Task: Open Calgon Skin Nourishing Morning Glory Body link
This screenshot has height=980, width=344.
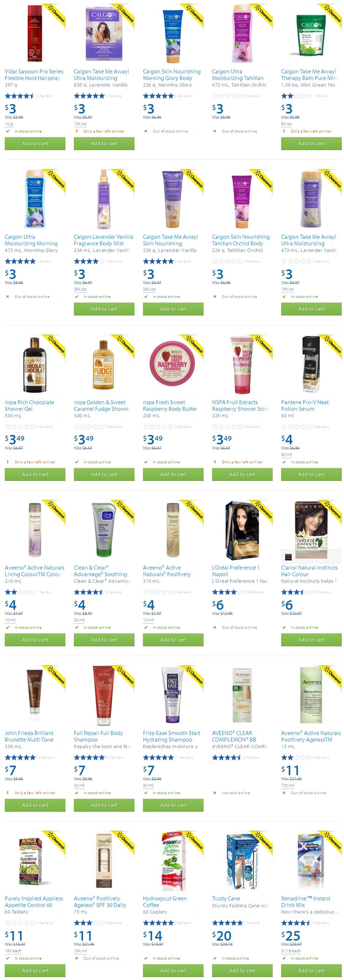Action: (171, 74)
